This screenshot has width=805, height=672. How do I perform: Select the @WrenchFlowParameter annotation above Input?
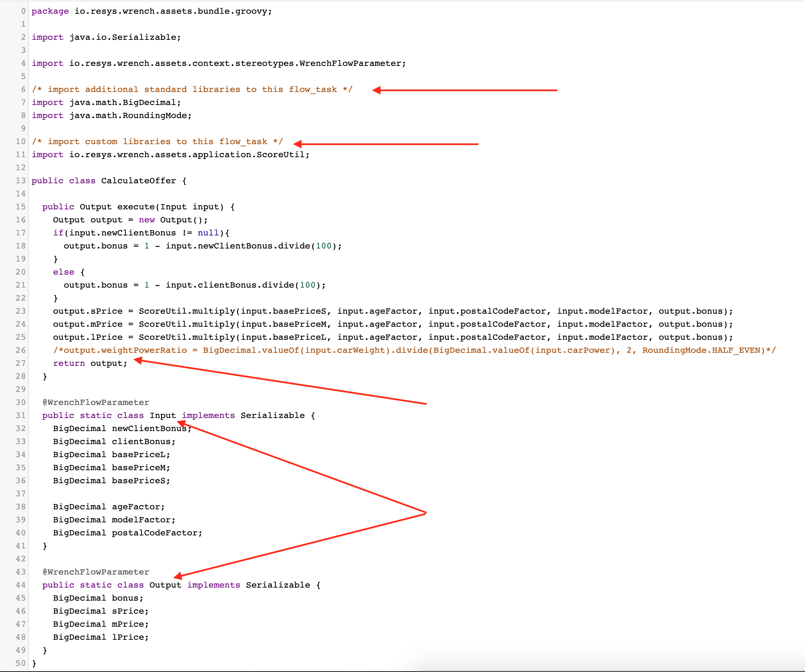tap(95, 402)
